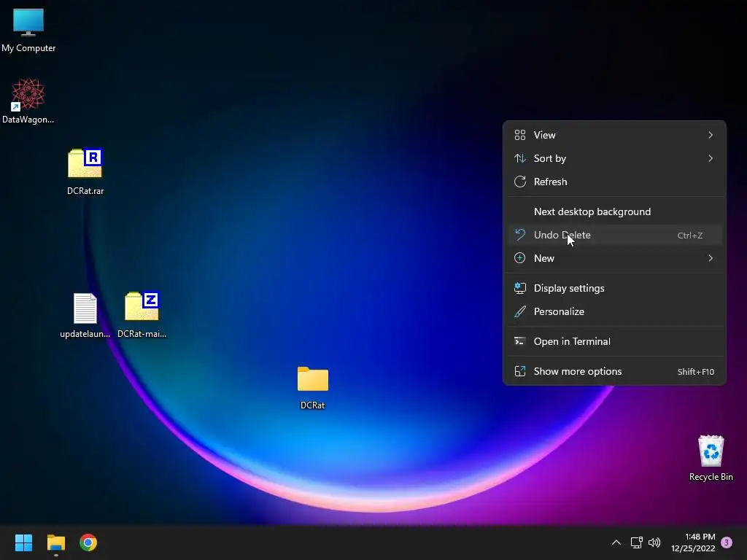The image size is (747, 560).
Task: Expand the View submenu
Action: coord(614,135)
